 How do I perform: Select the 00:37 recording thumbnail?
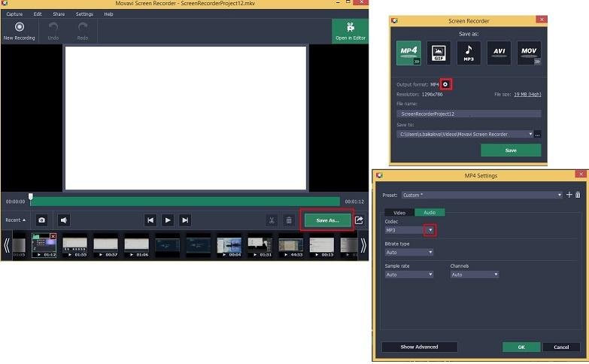click(x=105, y=247)
